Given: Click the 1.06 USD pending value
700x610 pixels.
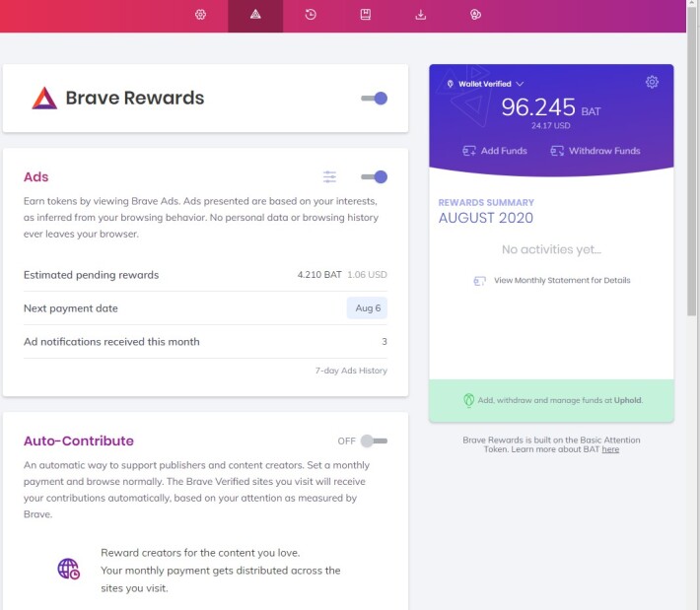Looking at the screenshot, I should coord(367,274).
